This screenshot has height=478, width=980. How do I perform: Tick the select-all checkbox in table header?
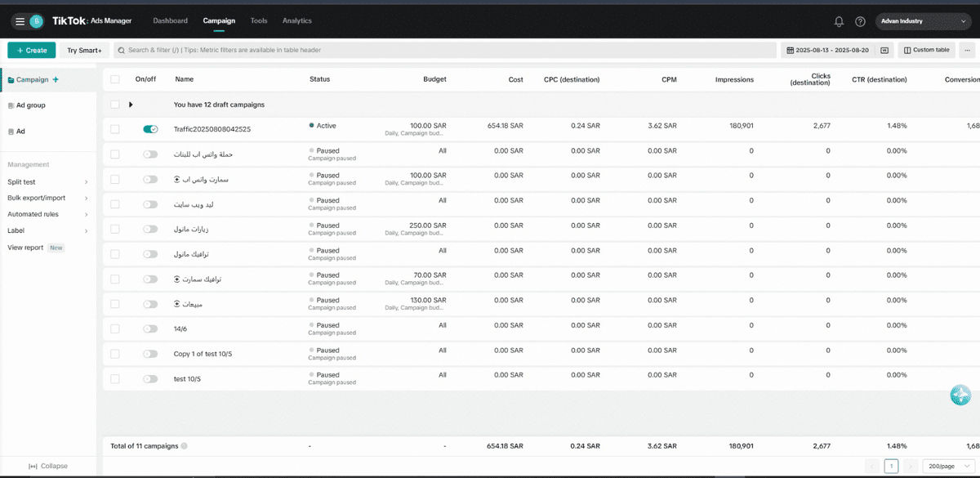point(115,79)
